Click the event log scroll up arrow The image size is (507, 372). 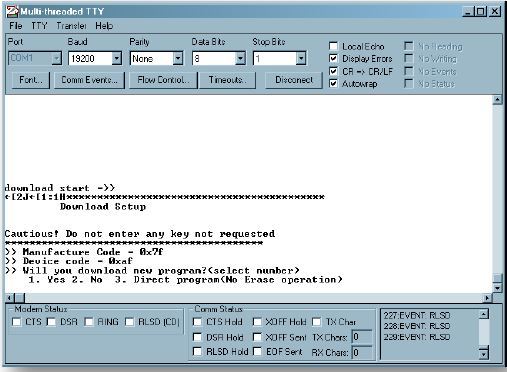coord(484,314)
